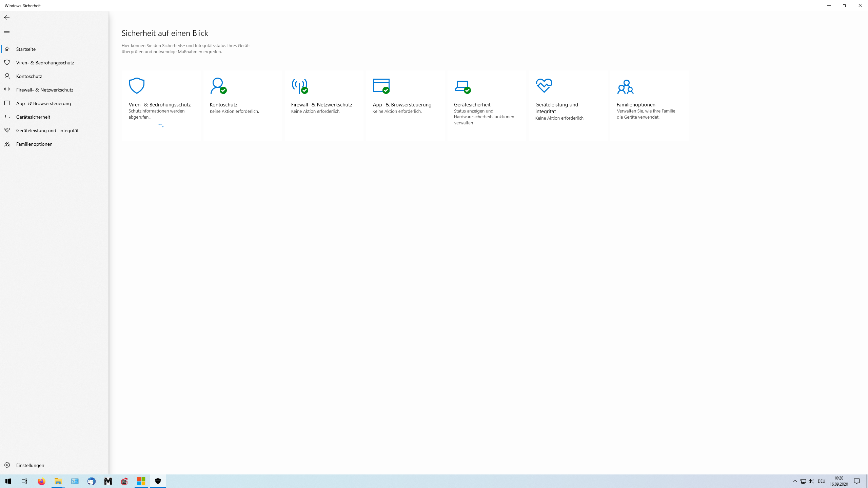Open the notification center in taskbar
The width and height of the screenshot is (868, 488).
(x=857, y=481)
